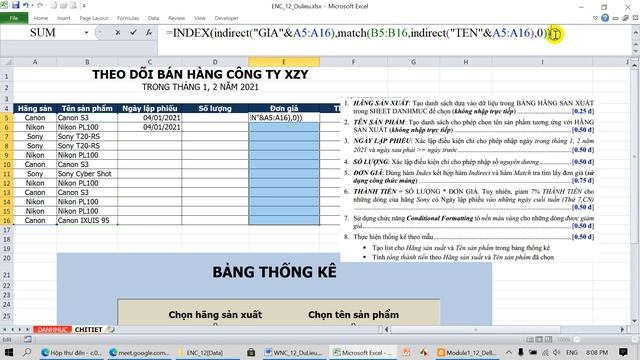Screen dimensions: 640x360
Task: Click the 'BẢNG THỐNG KÊ' title
Action: (274, 272)
